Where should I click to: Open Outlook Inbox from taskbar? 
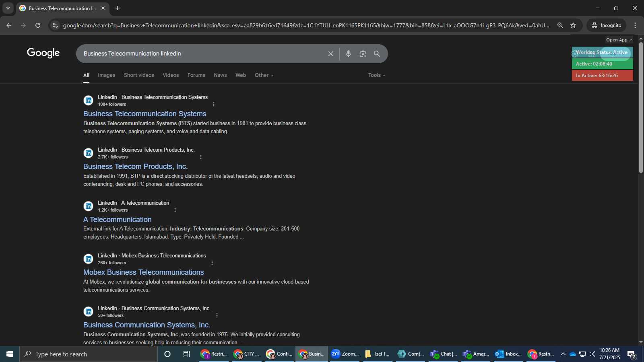click(x=508, y=354)
